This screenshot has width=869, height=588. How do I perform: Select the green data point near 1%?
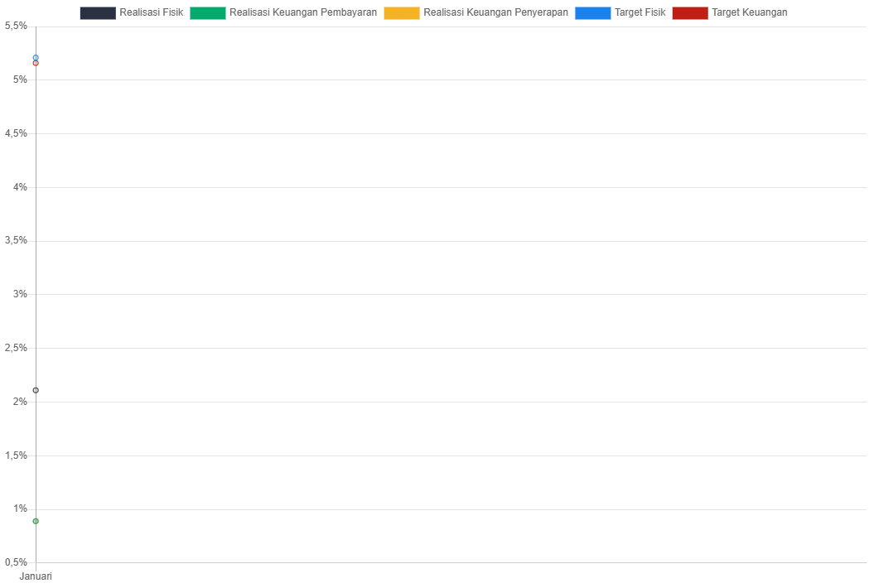pyautogui.click(x=36, y=521)
